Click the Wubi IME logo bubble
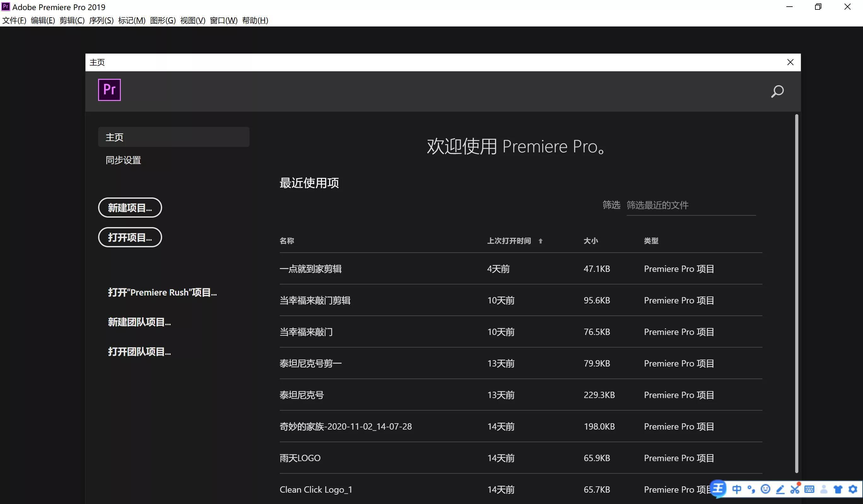This screenshot has height=504, width=863. click(719, 489)
